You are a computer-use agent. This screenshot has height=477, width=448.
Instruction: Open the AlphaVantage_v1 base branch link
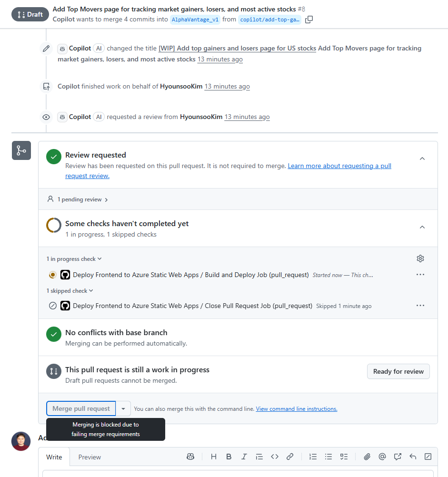(x=195, y=20)
